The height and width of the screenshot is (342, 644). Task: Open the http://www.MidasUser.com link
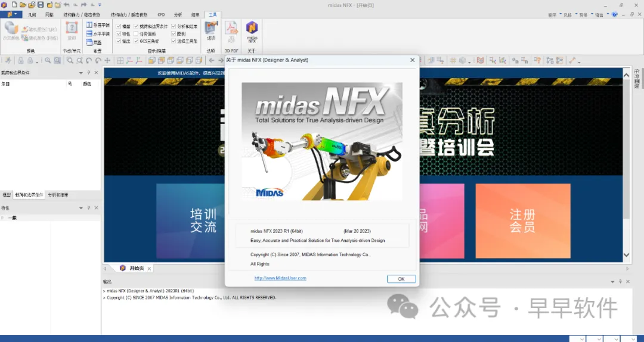click(280, 278)
